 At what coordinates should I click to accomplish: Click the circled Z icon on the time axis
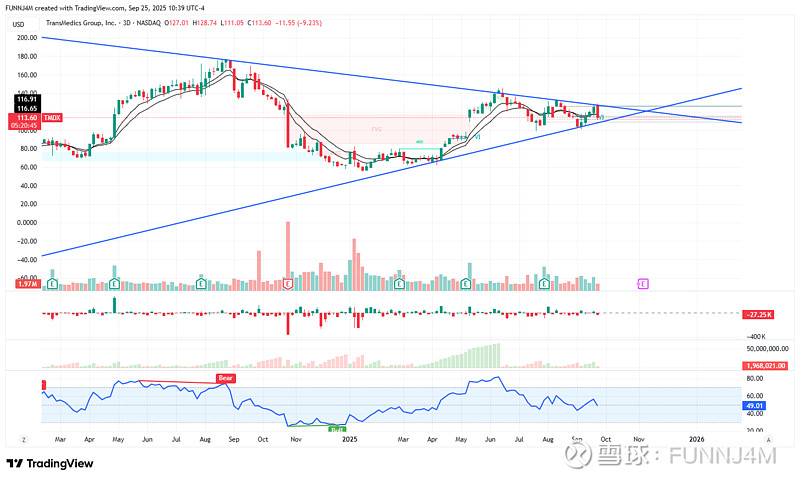pyautogui.click(x=23, y=439)
